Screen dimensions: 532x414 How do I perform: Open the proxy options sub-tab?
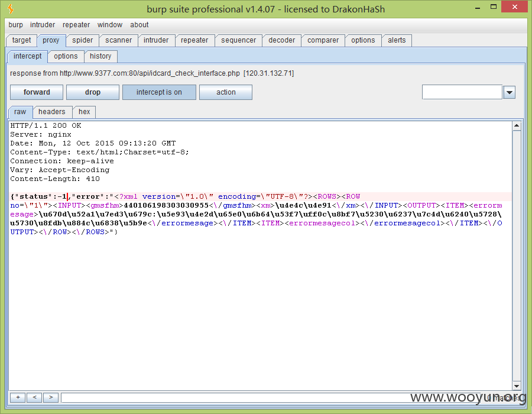point(66,56)
